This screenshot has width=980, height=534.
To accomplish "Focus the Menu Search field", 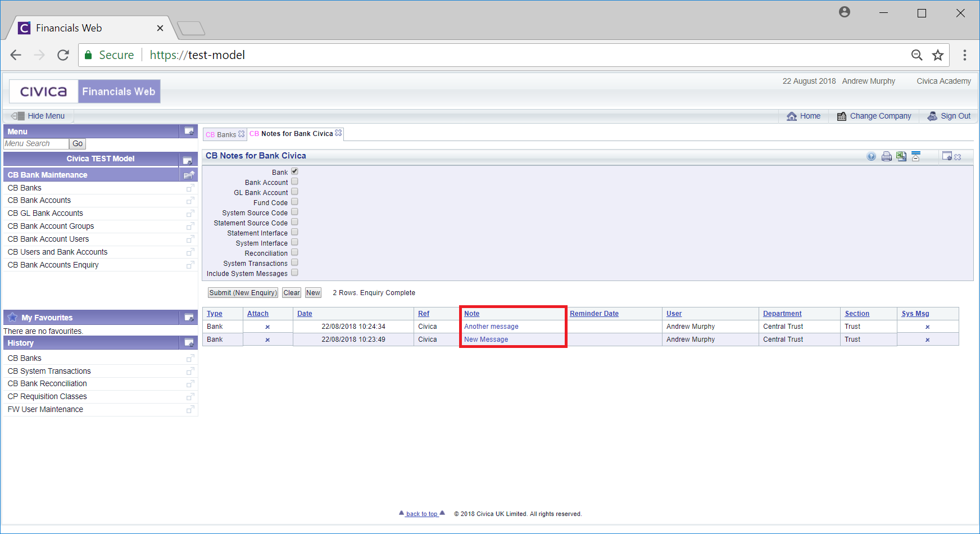I will click(36, 144).
